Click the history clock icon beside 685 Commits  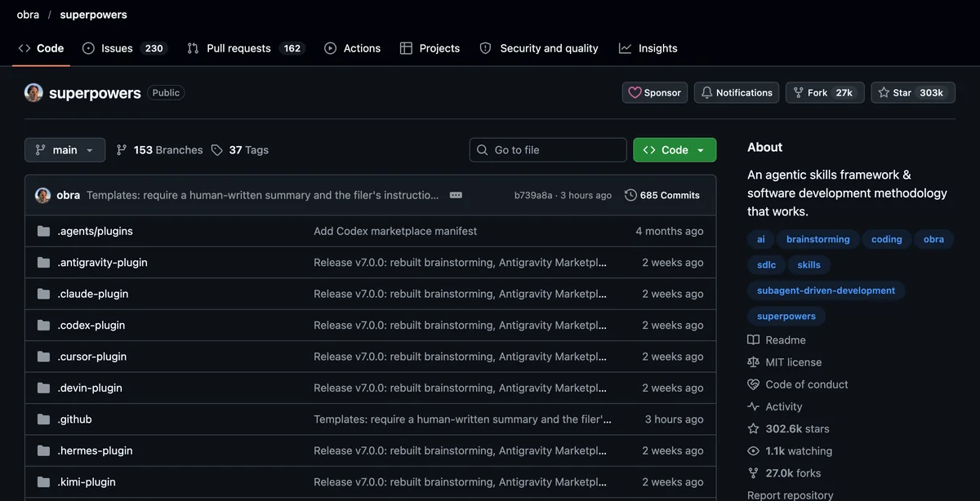630,195
